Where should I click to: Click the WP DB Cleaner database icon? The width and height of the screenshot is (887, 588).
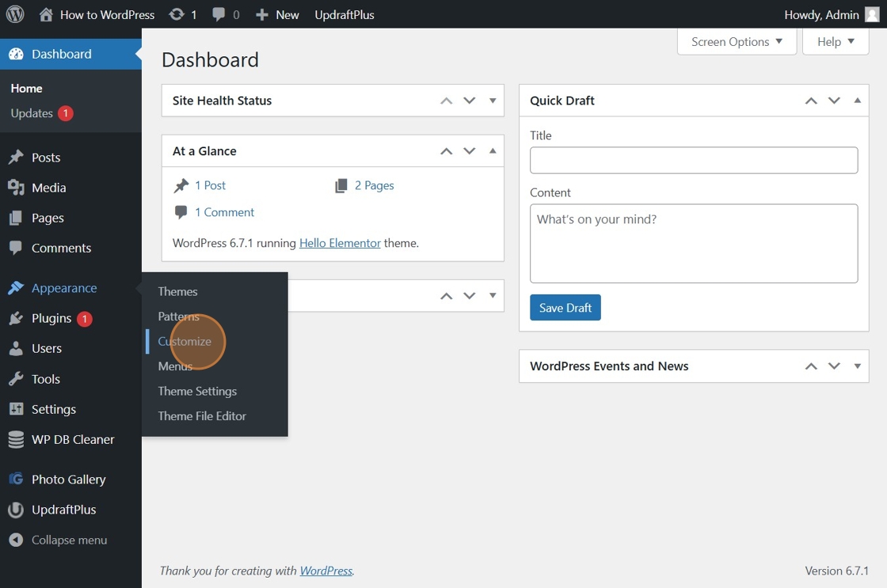[x=17, y=439]
